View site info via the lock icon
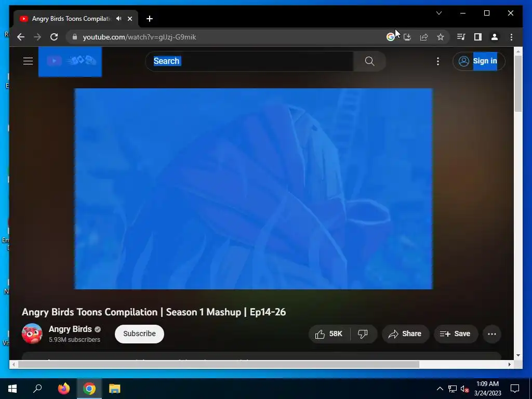532x399 pixels. pyautogui.click(x=75, y=37)
